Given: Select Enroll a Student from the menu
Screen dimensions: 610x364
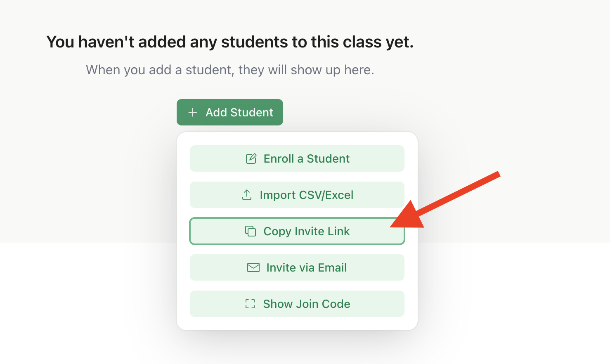Looking at the screenshot, I should tap(297, 158).
